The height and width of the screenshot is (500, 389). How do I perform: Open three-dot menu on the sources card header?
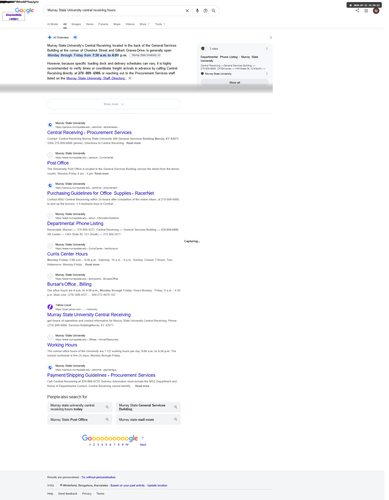[267, 49]
